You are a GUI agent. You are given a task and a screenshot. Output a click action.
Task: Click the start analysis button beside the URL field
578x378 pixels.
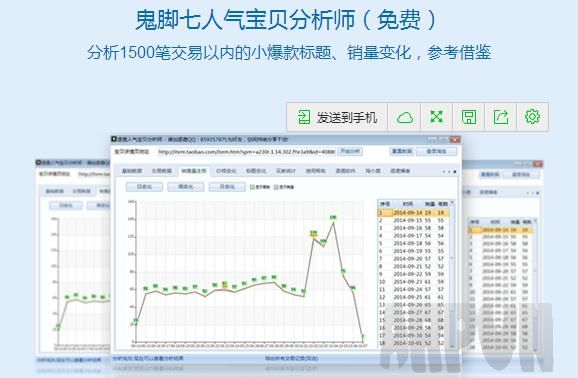(x=350, y=152)
